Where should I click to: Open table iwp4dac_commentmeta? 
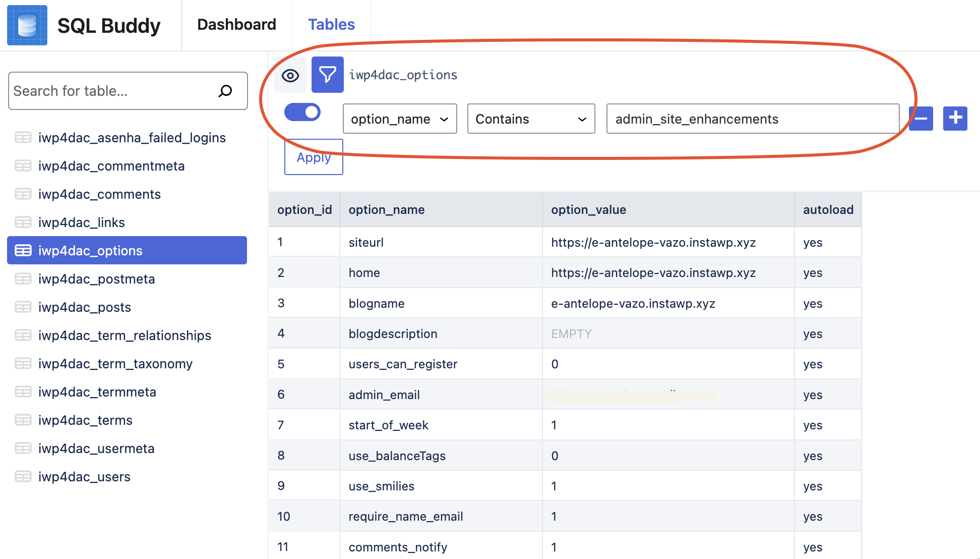click(127, 165)
